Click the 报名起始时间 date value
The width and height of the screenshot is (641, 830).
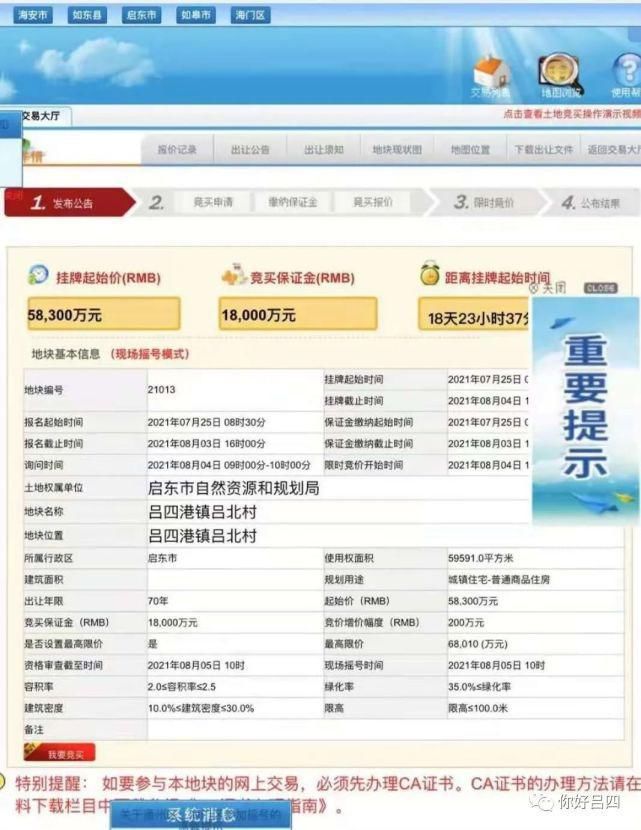tap(206, 422)
